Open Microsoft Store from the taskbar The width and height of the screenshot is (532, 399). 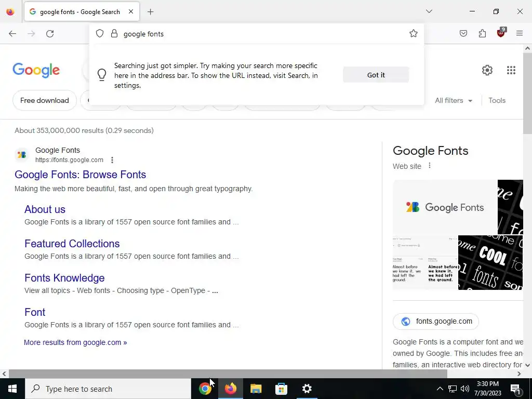(x=281, y=389)
